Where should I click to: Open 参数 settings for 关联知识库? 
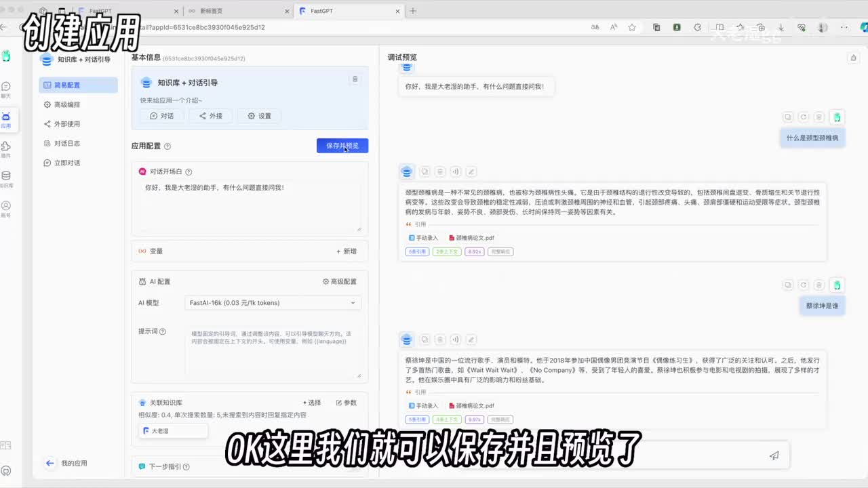[346, 403]
